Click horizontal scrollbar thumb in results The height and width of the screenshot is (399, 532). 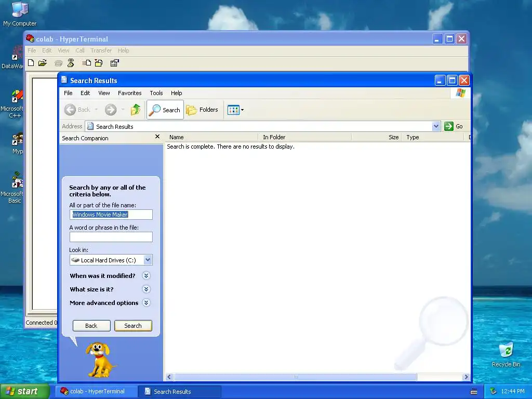click(x=295, y=377)
